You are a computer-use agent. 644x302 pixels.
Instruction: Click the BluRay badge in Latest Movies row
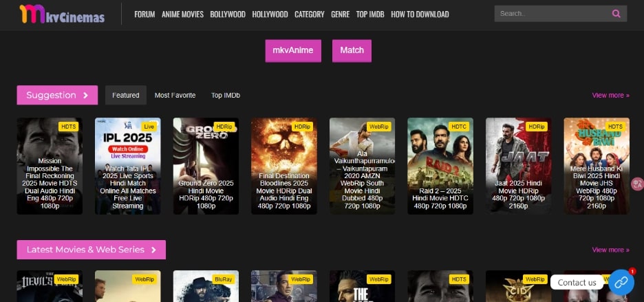coord(224,279)
